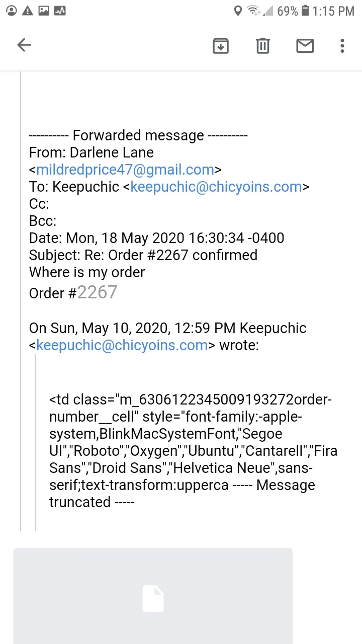Archive this email using the archive icon
Image resolution: width=362 pixels, height=644 pixels.
coord(220,46)
